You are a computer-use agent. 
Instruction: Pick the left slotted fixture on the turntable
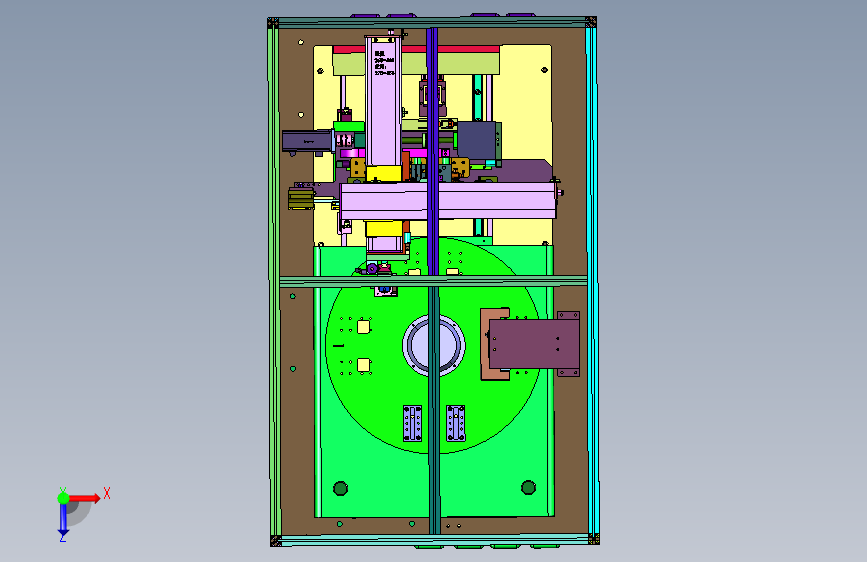click(x=412, y=423)
